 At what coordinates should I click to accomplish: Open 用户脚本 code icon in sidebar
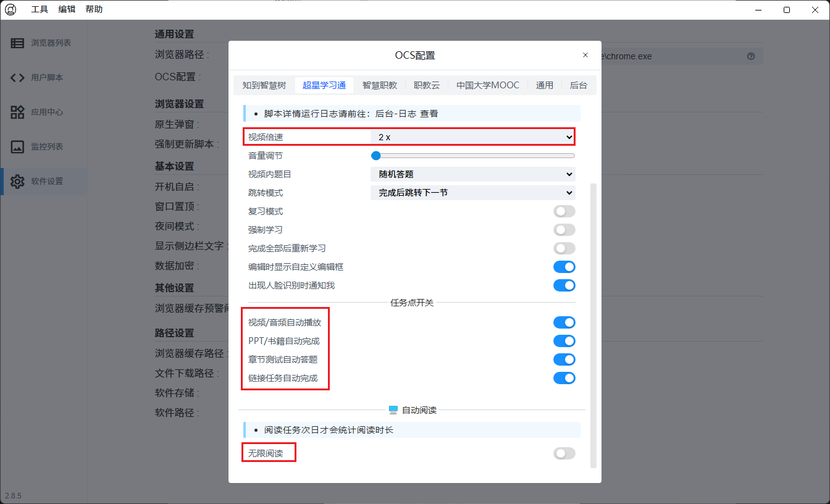coord(17,78)
